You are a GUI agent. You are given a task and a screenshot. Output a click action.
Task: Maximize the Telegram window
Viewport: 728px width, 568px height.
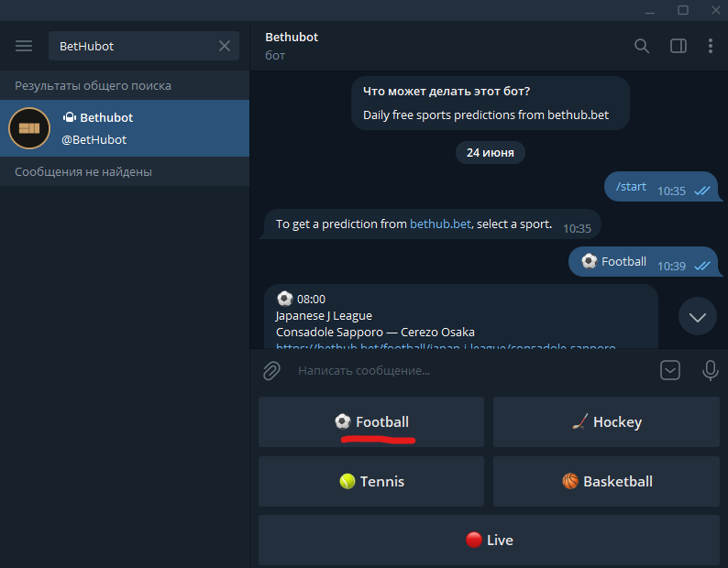click(x=682, y=10)
